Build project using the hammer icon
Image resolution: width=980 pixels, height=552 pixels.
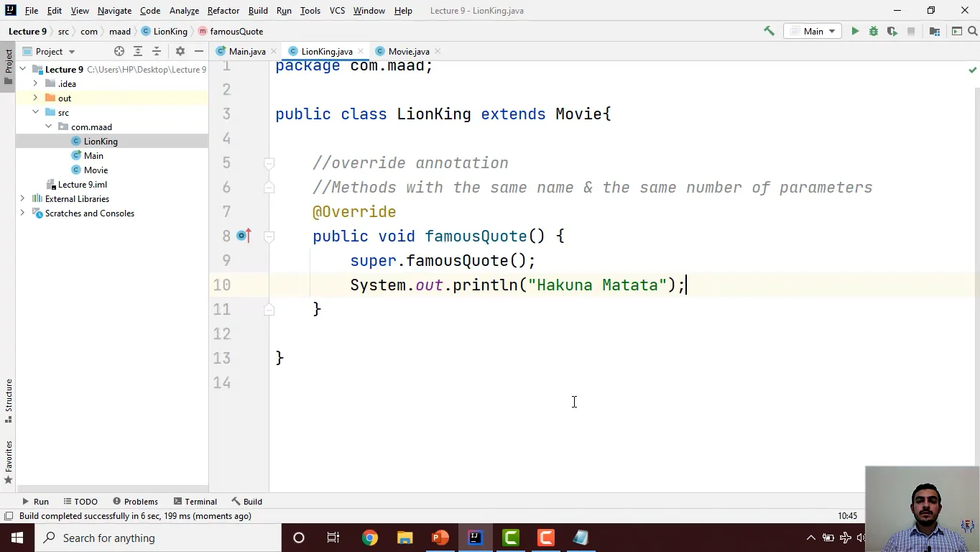(x=769, y=32)
